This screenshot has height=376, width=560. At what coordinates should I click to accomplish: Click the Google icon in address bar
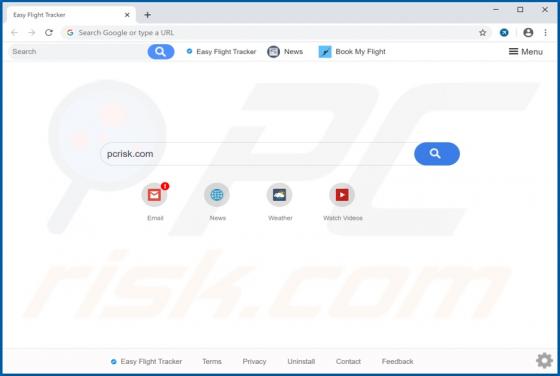pyautogui.click(x=70, y=33)
